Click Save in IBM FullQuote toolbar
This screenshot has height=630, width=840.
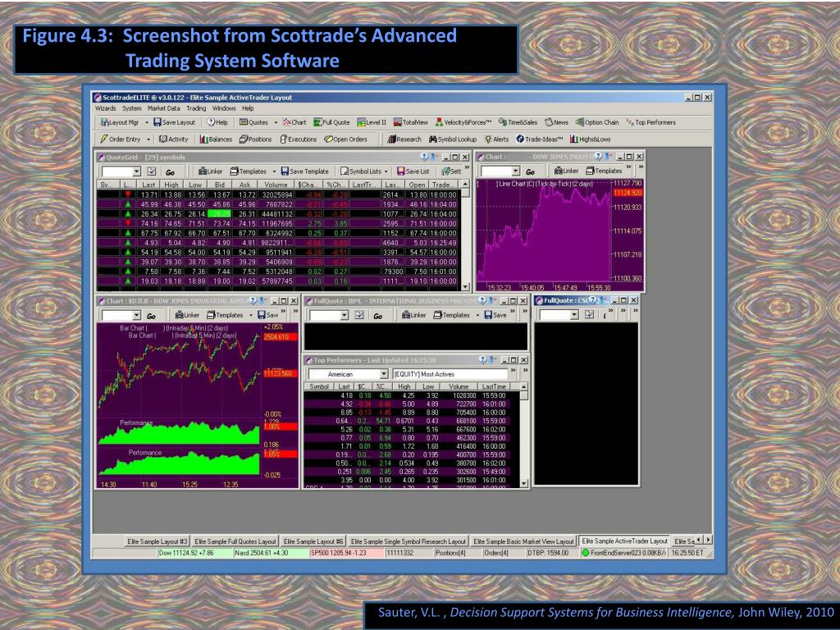pyautogui.click(x=495, y=316)
